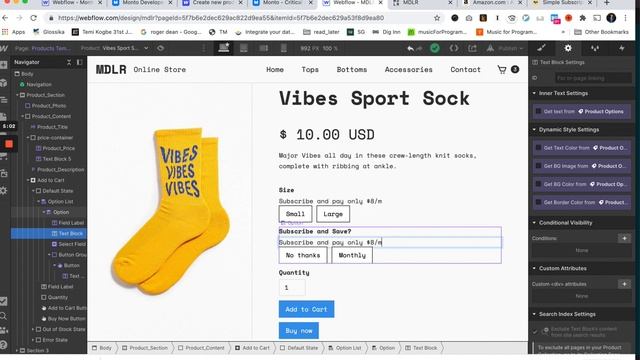Click the share project icon
640x360 pixels.
[x=472, y=48]
